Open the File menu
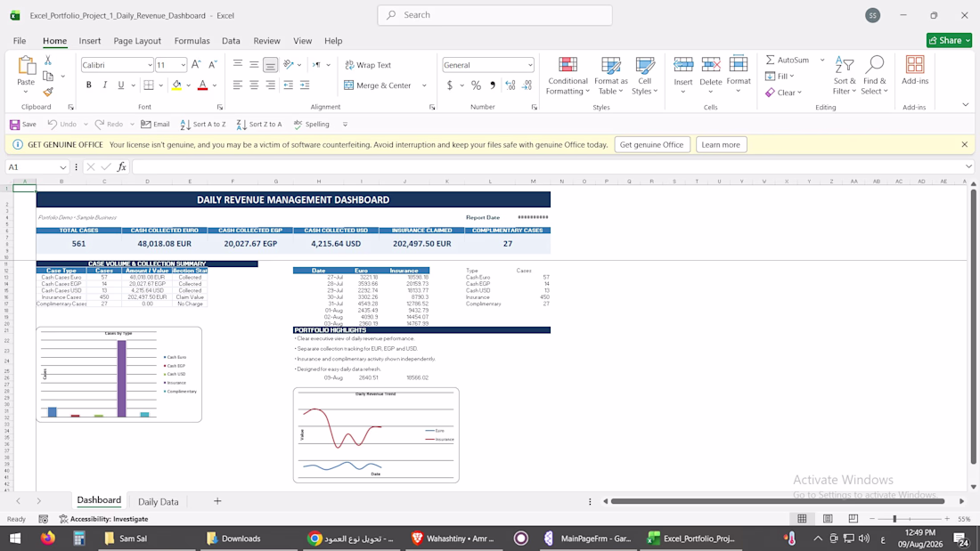This screenshot has width=980, height=551. click(20, 41)
